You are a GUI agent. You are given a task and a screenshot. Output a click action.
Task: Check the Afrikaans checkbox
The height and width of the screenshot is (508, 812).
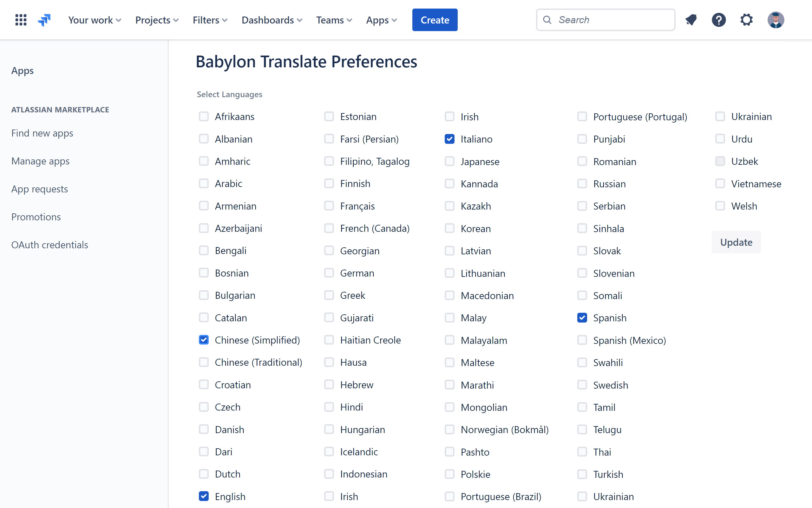pos(204,116)
